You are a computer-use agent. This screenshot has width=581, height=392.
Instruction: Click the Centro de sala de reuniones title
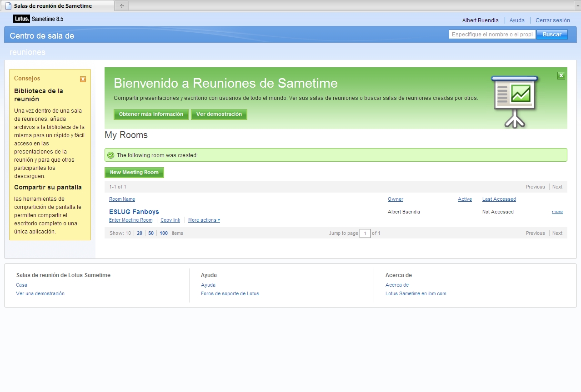point(42,44)
